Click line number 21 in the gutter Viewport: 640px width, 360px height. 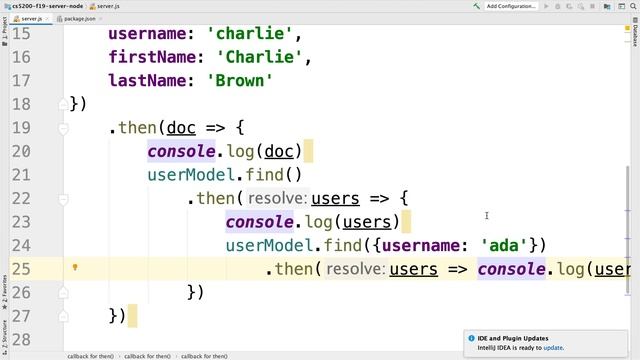click(21, 175)
